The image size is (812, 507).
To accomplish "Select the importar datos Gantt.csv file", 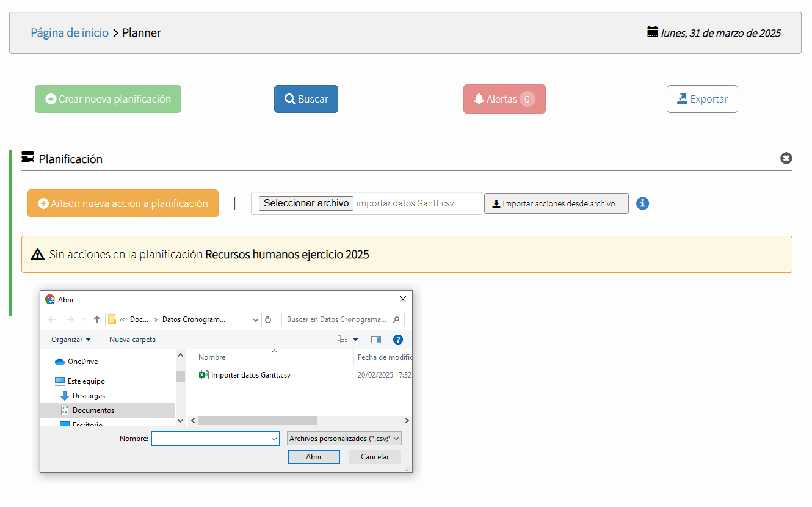I will tap(250, 375).
